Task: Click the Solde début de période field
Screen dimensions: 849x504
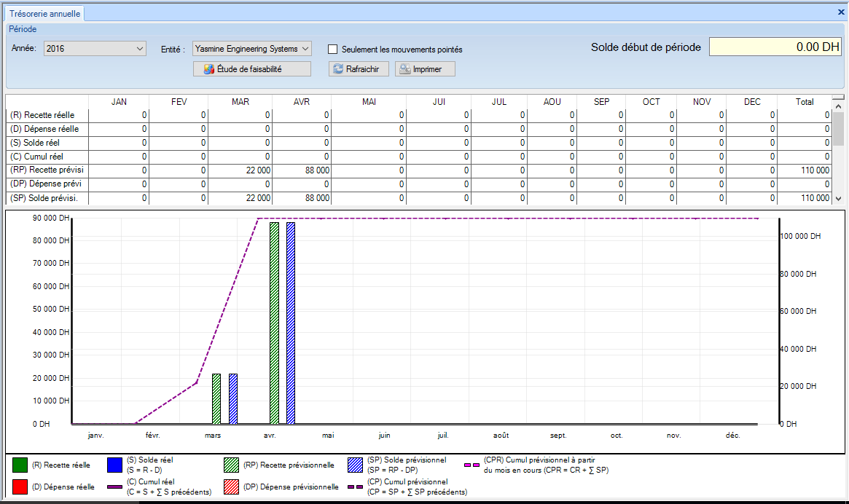Action: [776, 47]
